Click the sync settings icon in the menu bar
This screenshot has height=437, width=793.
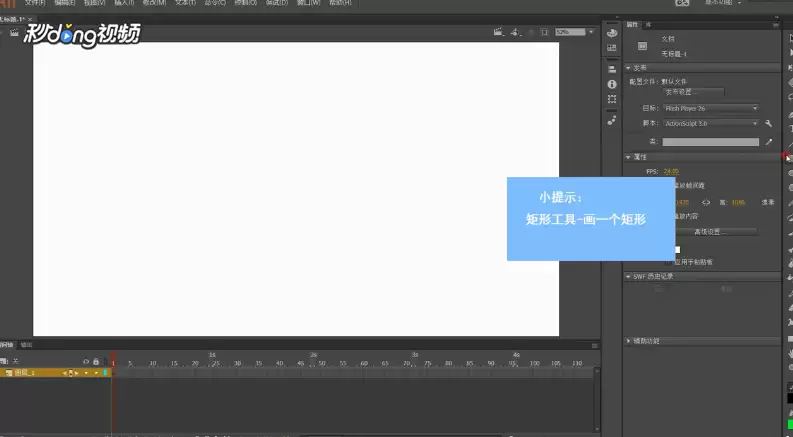(682, 3)
